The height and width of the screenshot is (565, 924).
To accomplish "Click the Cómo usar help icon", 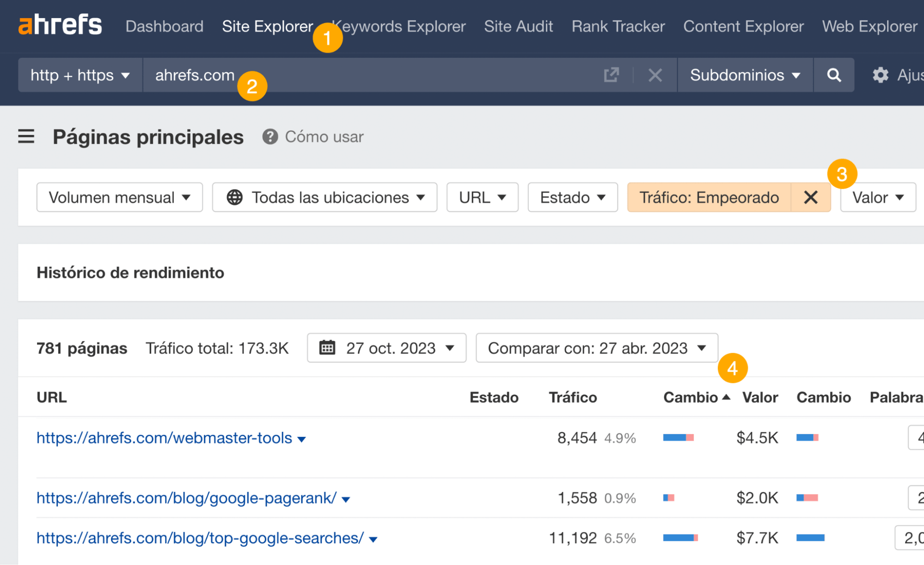I will pos(270,136).
